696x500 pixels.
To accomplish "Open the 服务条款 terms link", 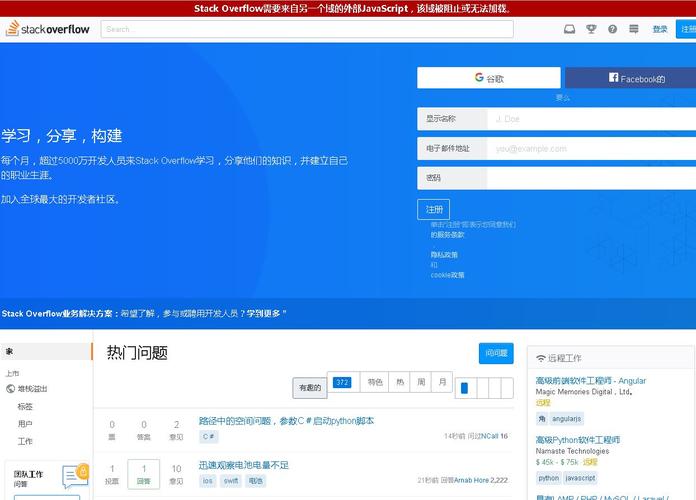I will tap(447, 234).
